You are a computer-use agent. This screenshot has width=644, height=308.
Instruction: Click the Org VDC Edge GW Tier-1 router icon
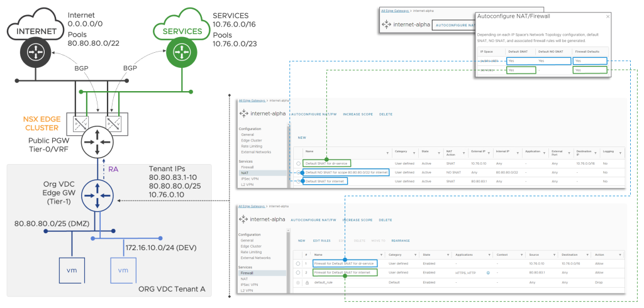pos(97,196)
